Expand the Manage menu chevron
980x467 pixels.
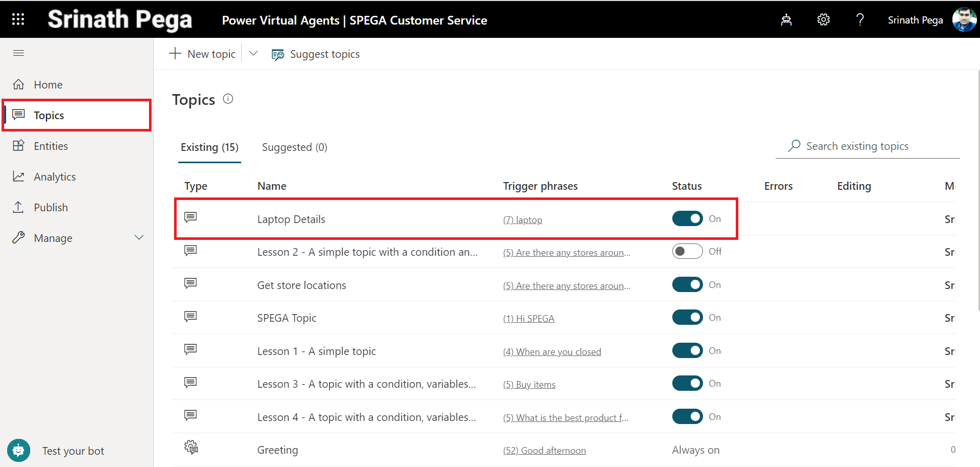[x=139, y=238]
